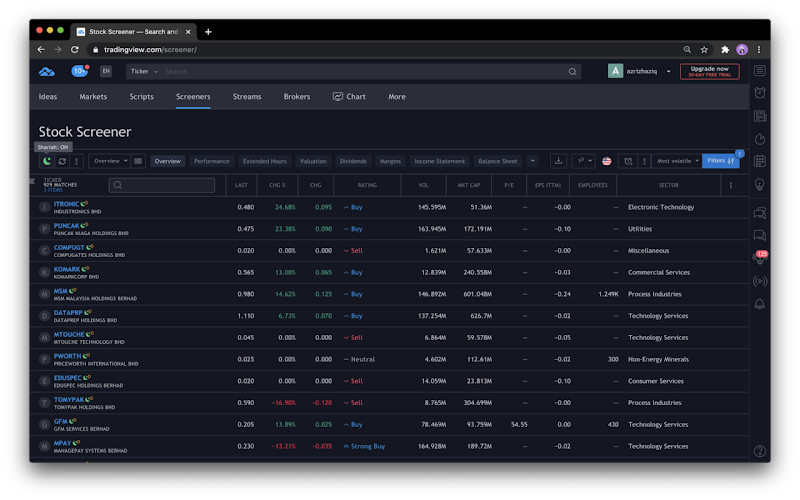
Task: Open the TOMYPAK ticker link
Action: (69, 399)
